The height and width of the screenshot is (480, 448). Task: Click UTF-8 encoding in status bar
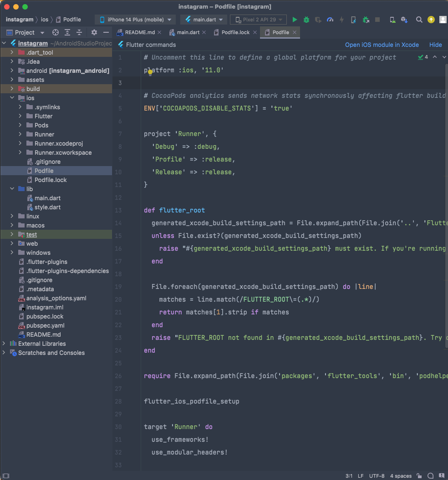click(377, 476)
